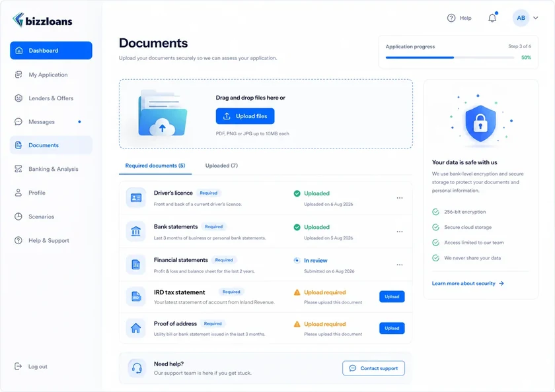
Task: Expand the account menu chevron
Action: pos(536,18)
